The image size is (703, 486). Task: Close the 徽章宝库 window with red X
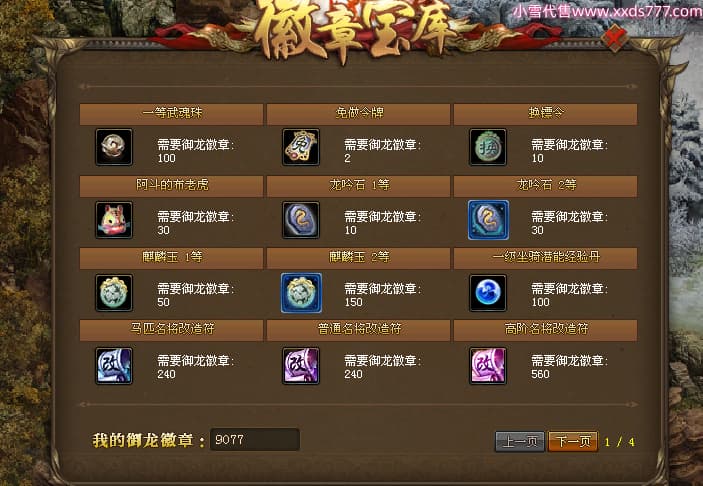[615, 37]
